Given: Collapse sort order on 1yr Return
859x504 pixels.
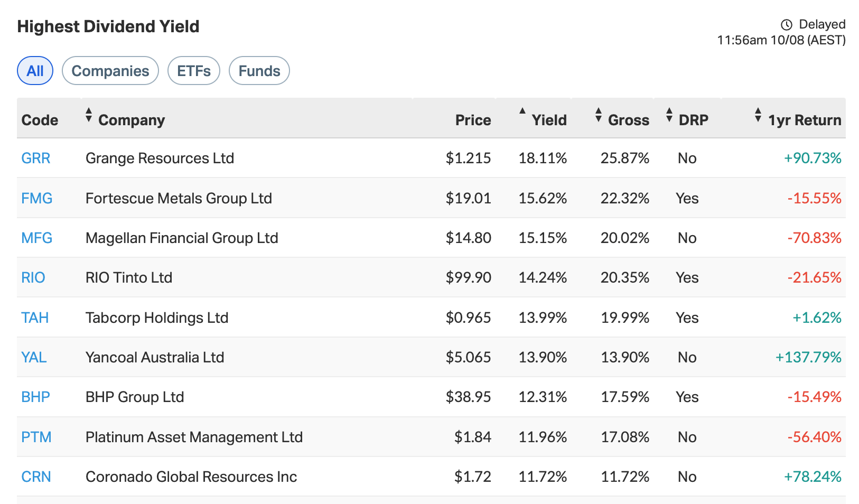Looking at the screenshot, I should tap(759, 119).
